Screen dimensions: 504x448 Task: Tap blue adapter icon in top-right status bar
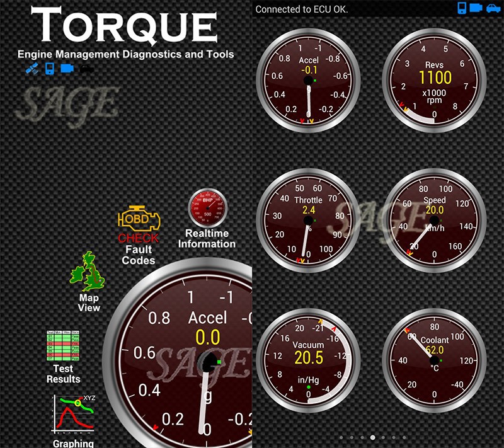click(x=478, y=8)
